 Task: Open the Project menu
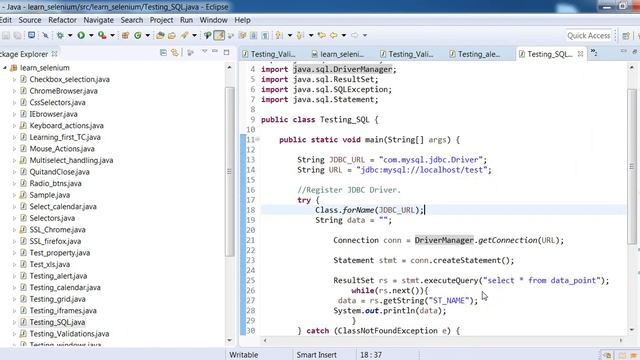click(161, 20)
